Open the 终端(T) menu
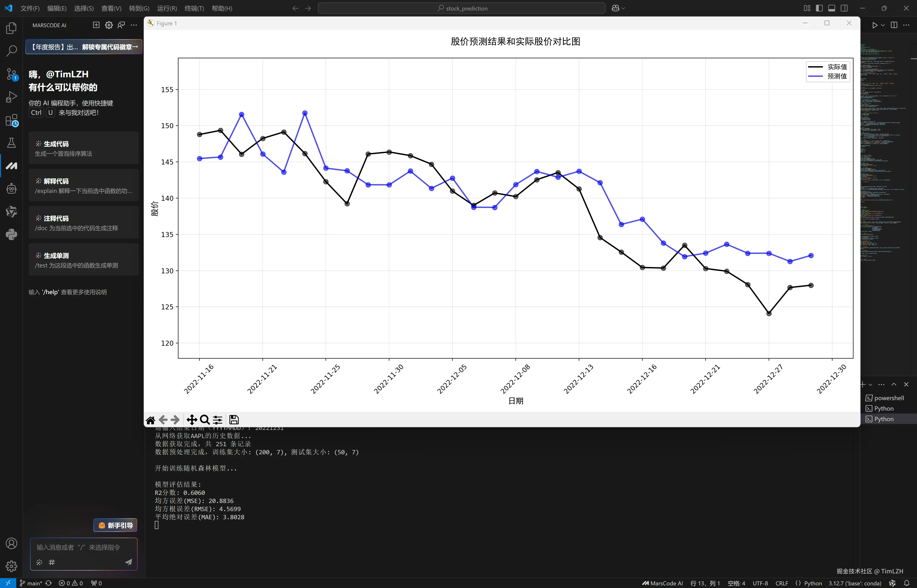The image size is (917, 588). coord(194,8)
